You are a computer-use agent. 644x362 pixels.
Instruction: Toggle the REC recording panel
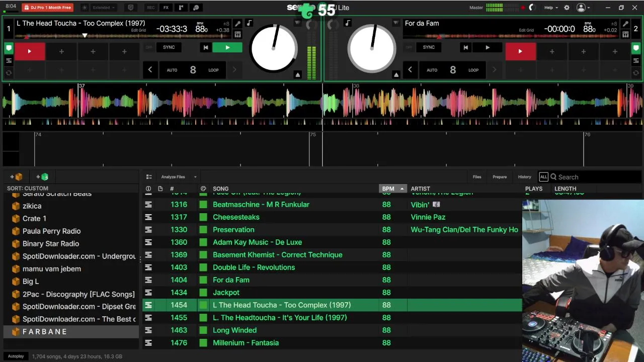click(150, 8)
